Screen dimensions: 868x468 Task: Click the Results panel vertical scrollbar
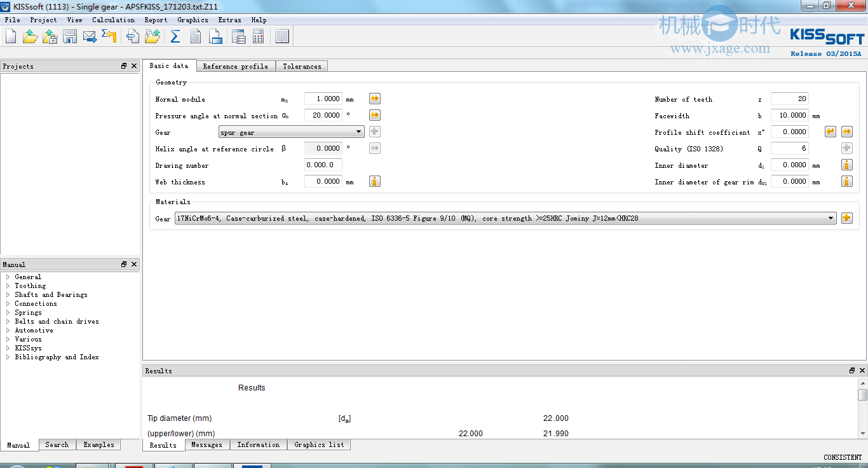[x=862, y=407]
